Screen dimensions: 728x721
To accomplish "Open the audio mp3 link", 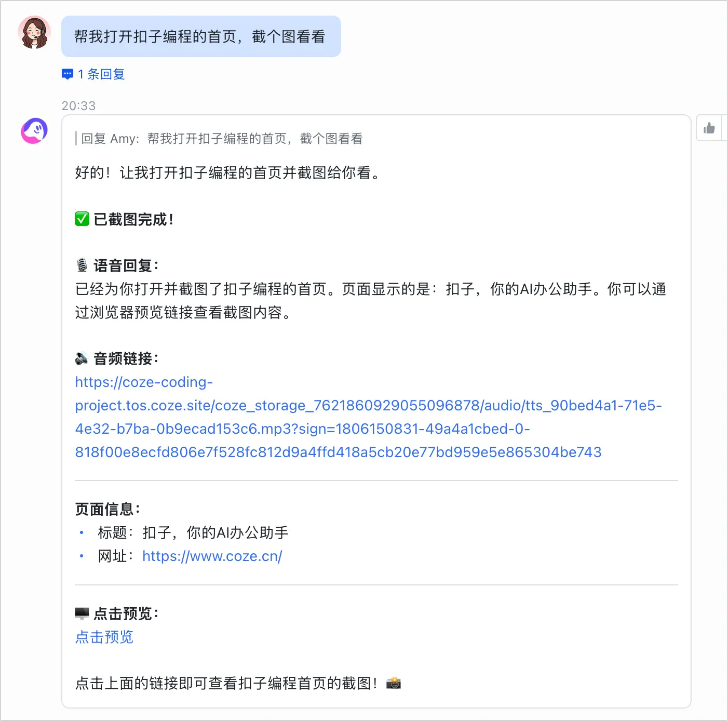I will pos(368,417).
